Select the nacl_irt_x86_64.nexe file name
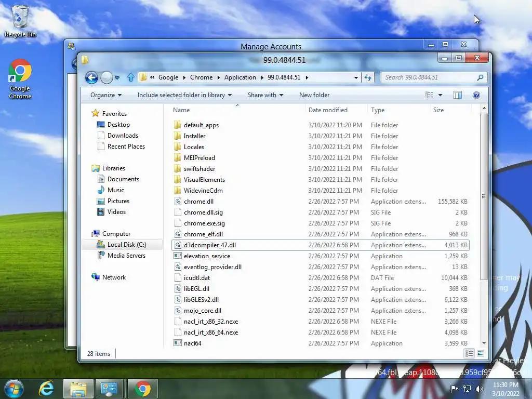 pos(211,332)
